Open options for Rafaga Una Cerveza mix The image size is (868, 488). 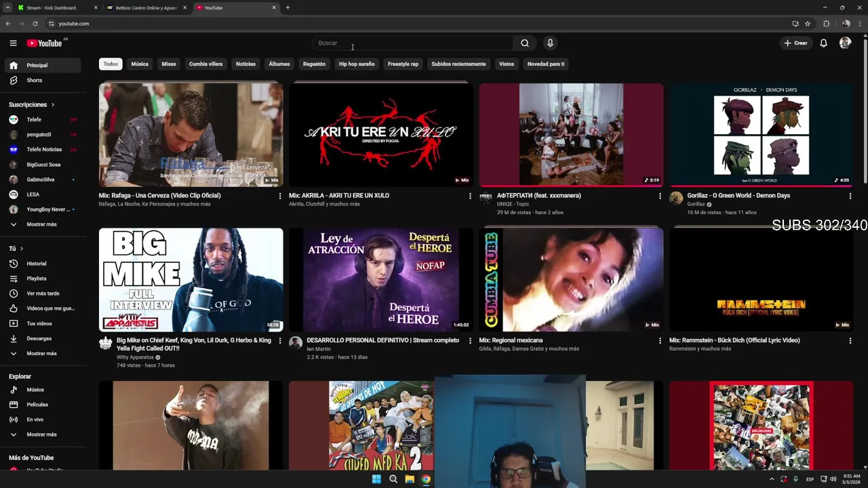(x=279, y=196)
